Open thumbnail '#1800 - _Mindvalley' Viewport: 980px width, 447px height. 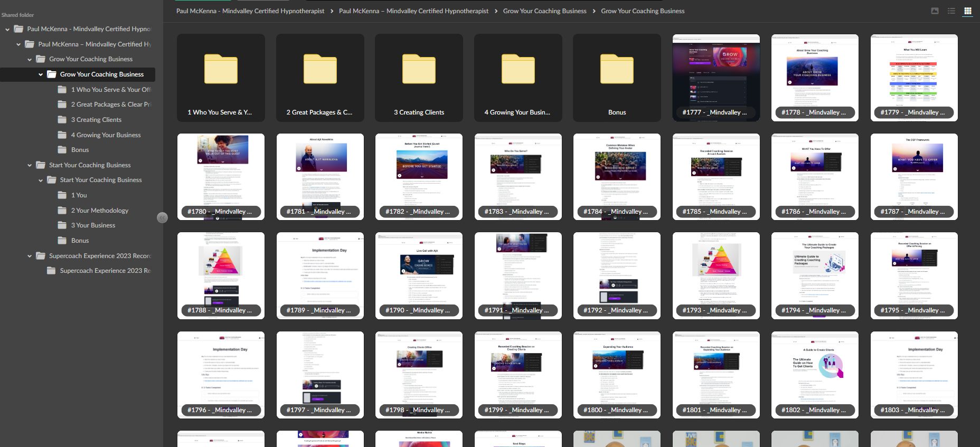tap(617, 375)
